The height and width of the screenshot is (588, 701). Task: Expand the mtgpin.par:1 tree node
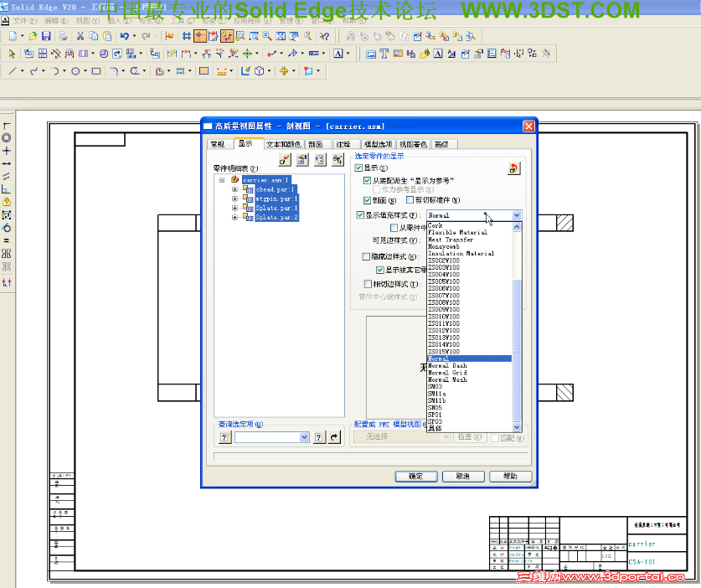point(235,199)
